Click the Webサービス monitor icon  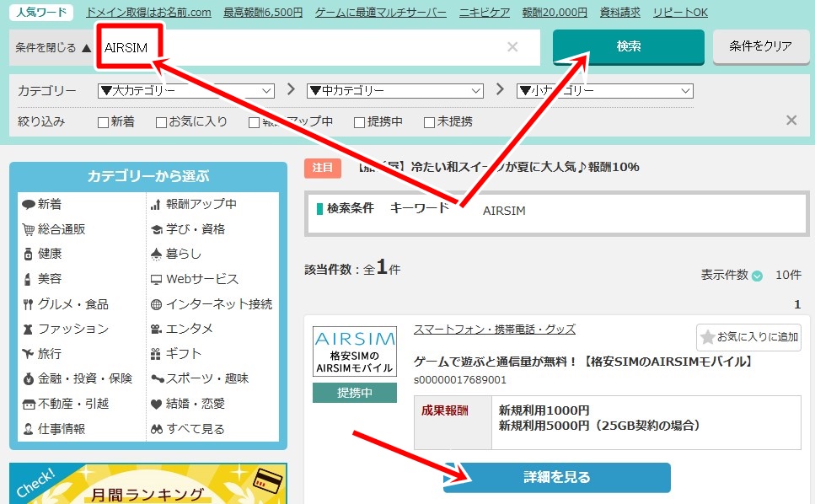point(156,280)
